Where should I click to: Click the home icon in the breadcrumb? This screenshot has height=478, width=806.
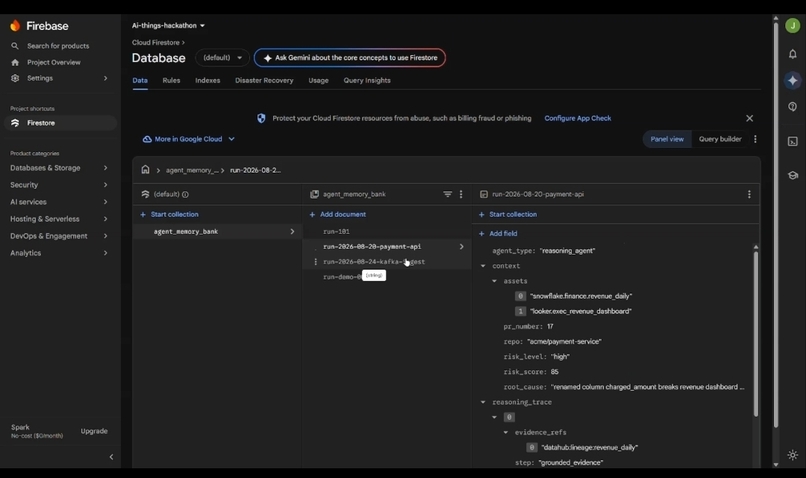click(x=145, y=170)
